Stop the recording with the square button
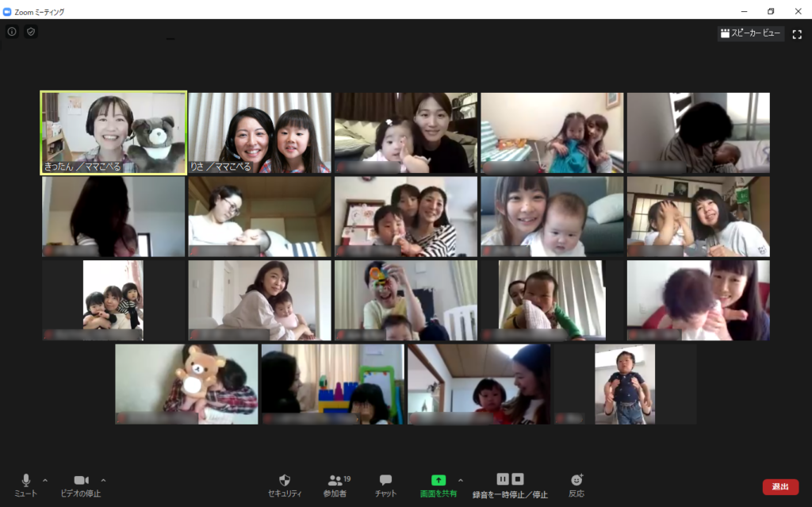 tap(518, 479)
